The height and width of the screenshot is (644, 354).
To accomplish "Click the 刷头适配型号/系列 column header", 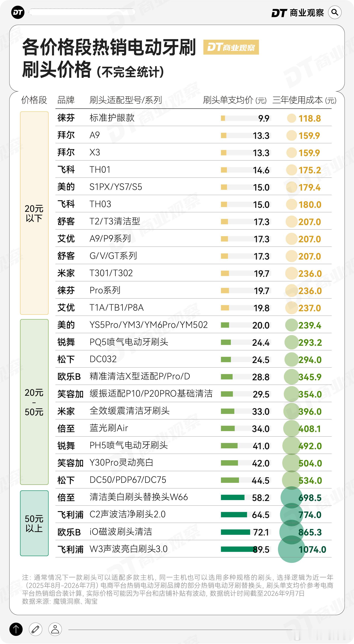I will 126,100.
